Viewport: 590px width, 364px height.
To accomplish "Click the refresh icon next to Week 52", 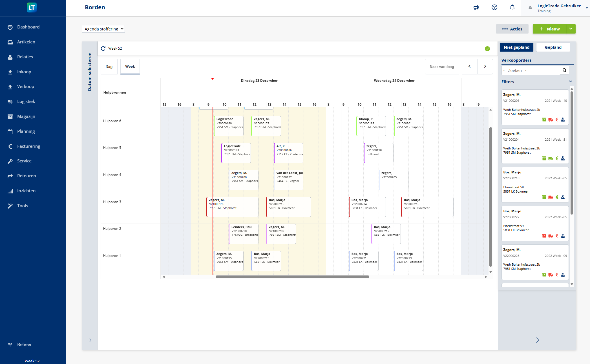I will 103,48.
